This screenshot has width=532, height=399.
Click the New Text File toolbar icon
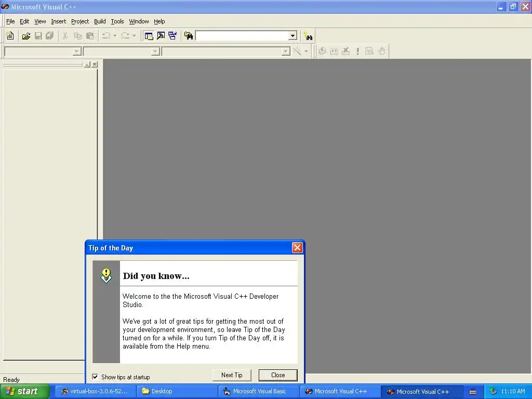click(x=10, y=36)
